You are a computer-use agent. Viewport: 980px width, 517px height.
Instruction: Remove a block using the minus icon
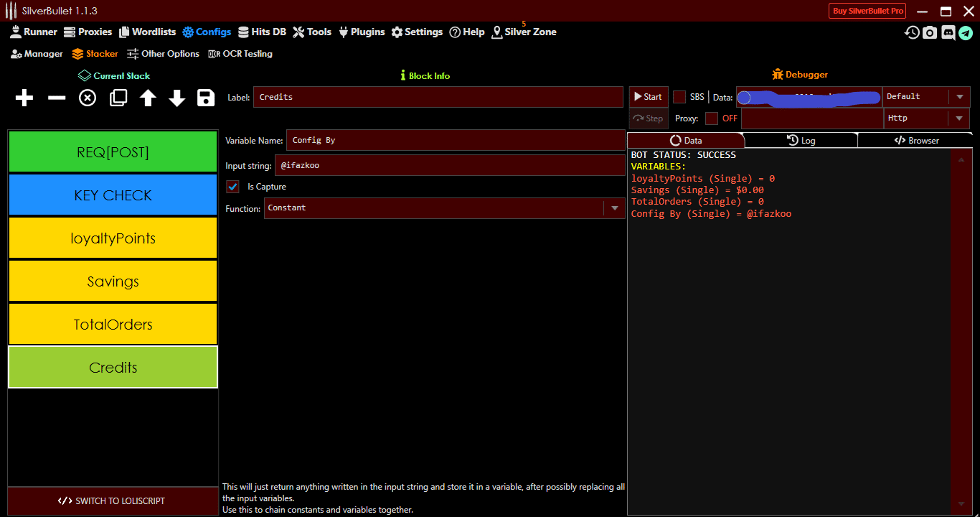(56, 98)
